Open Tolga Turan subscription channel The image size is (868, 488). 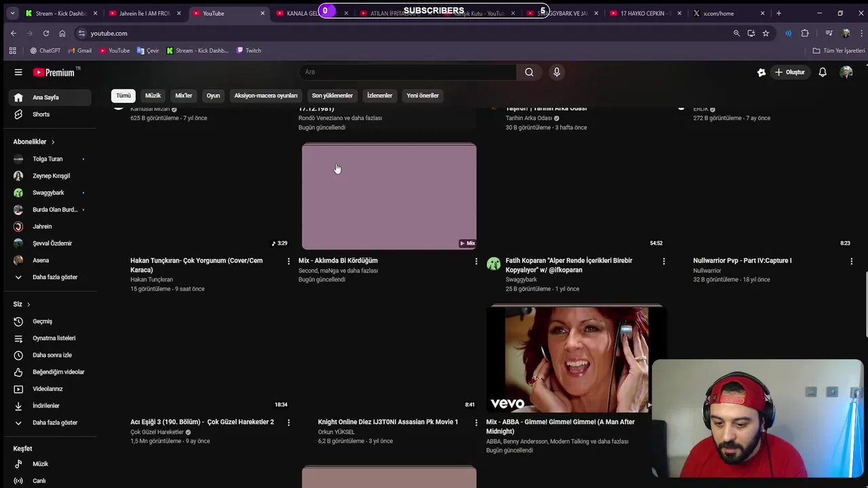51,159
